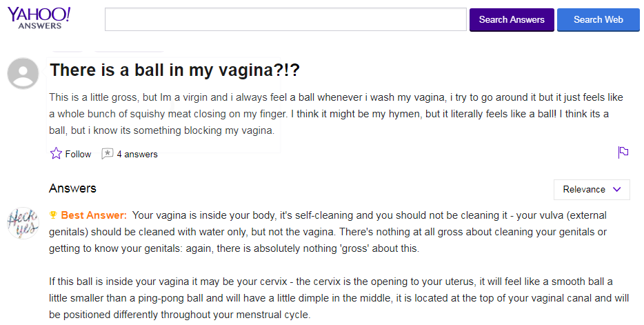644x325 pixels.
Task: Click the answer paragraph starting 'If this ball is inside'
Action: (x=339, y=298)
